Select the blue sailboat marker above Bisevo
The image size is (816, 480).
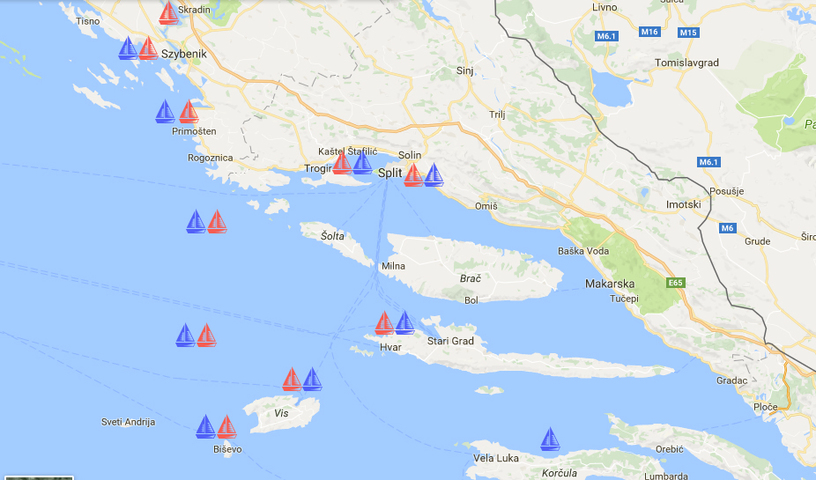coord(206,427)
